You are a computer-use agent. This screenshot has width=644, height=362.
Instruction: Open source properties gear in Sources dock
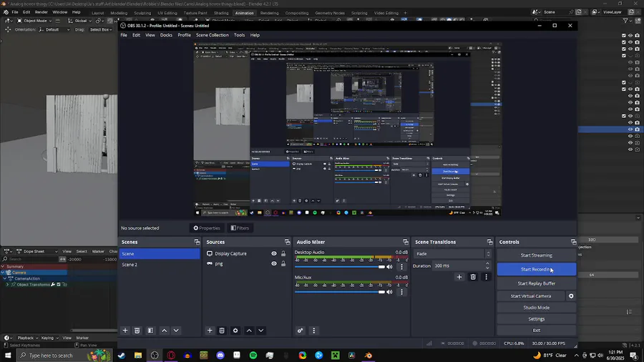click(235, 331)
